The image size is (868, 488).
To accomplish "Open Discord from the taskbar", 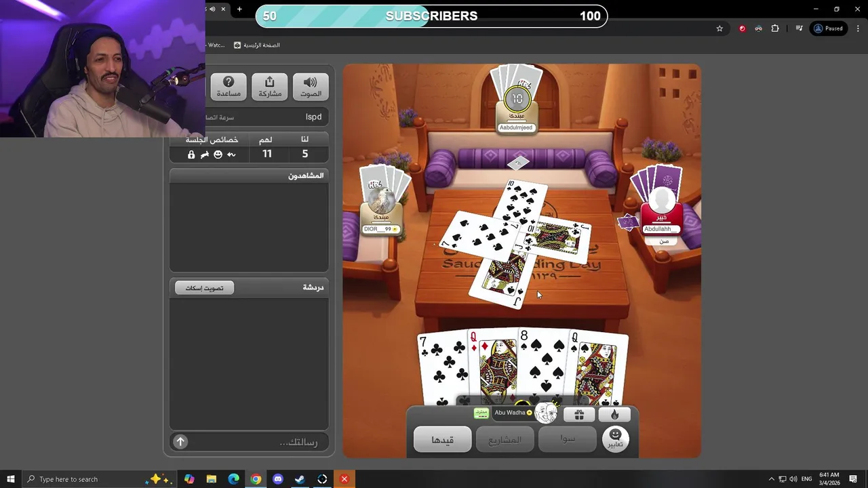I will click(278, 479).
